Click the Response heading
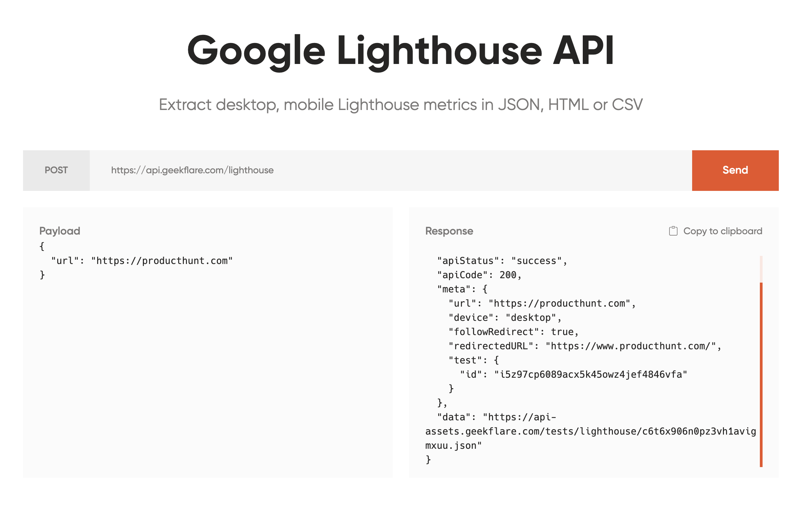This screenshot has height=507, width=812. pyautogui.click(x=449, y=231)
